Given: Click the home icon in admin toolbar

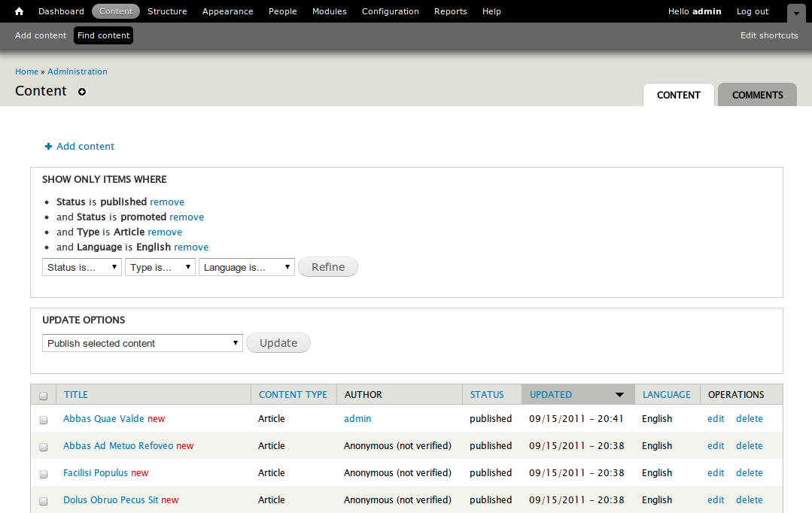Looking at the screenshot, I should [x=20, y=11].
